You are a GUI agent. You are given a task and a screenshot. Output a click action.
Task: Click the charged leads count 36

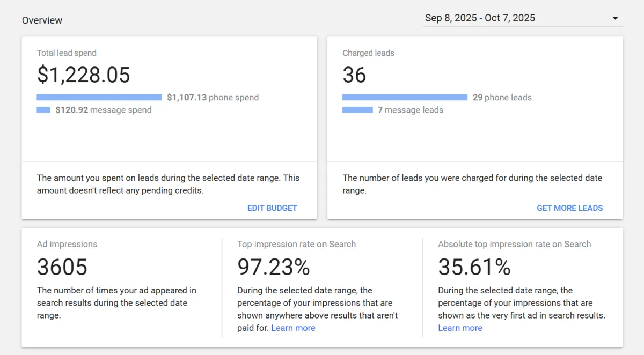click(354, 75)
